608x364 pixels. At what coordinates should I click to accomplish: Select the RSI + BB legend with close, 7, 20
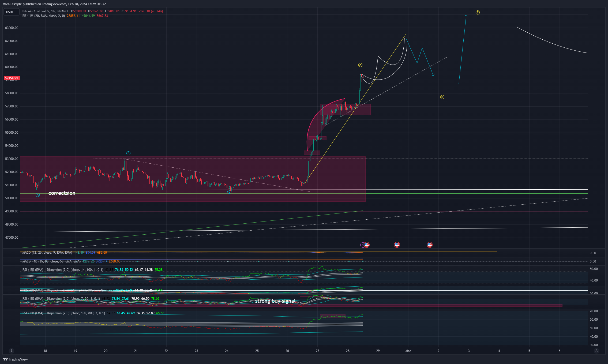point(61,299)
